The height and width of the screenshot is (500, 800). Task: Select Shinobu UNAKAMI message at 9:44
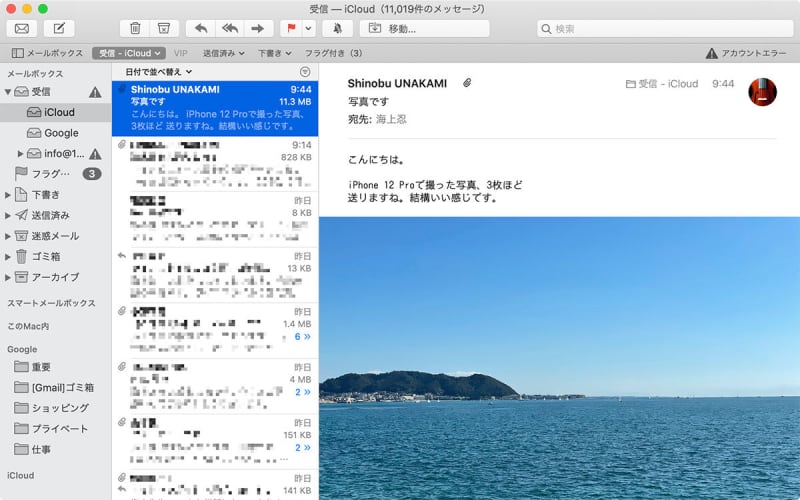pyautogui.click(x=215, y=108)
